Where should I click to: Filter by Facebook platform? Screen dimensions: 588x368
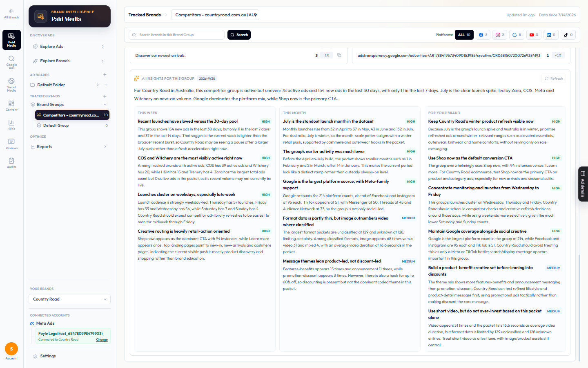(483, 35)
